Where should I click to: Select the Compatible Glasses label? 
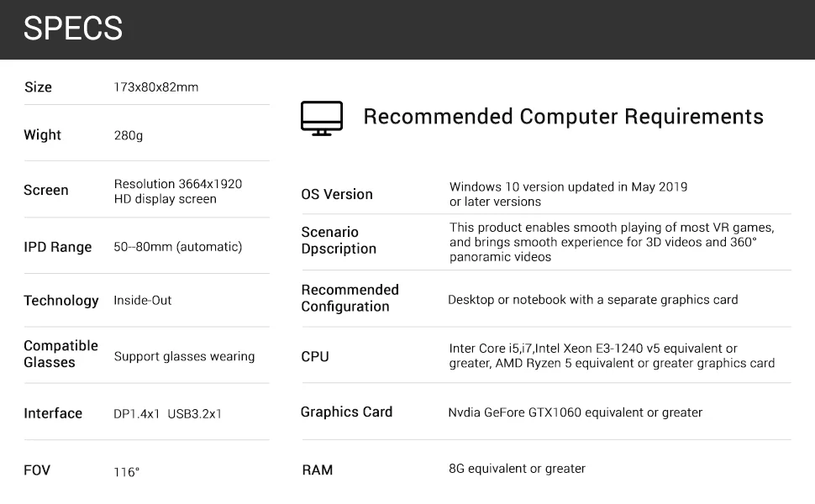coord(60,354)
